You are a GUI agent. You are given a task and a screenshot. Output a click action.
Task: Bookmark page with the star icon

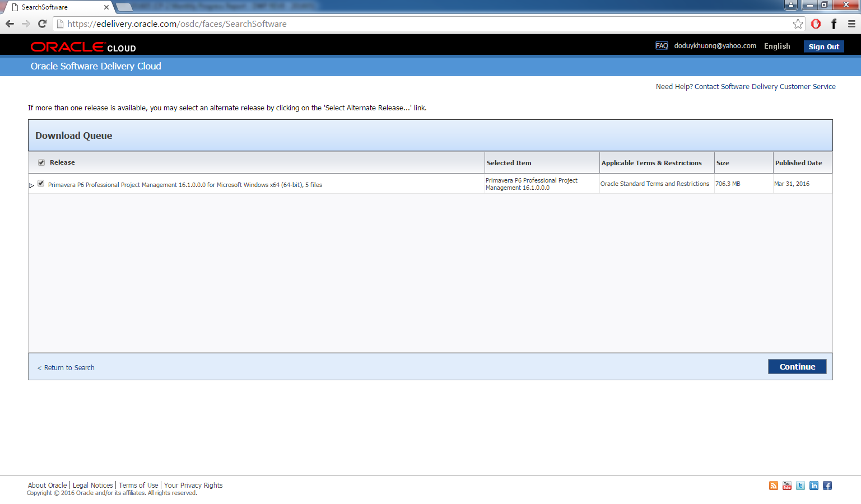pos(798,24)
